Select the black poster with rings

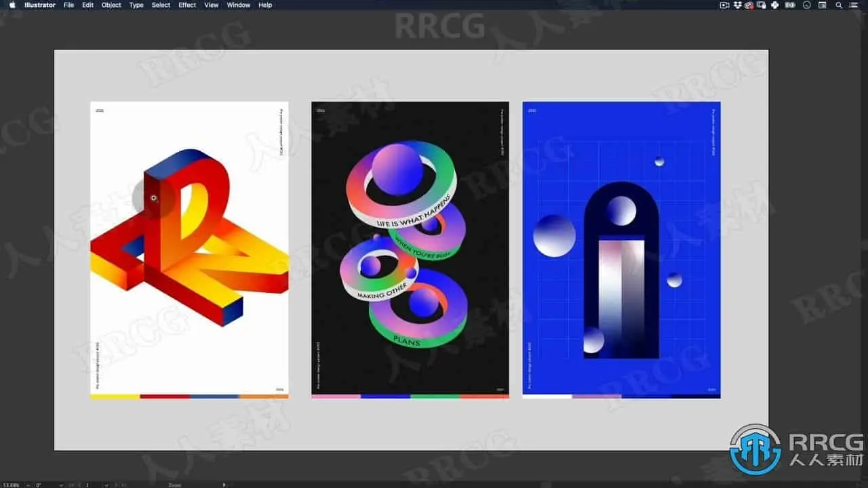(410, 249)
